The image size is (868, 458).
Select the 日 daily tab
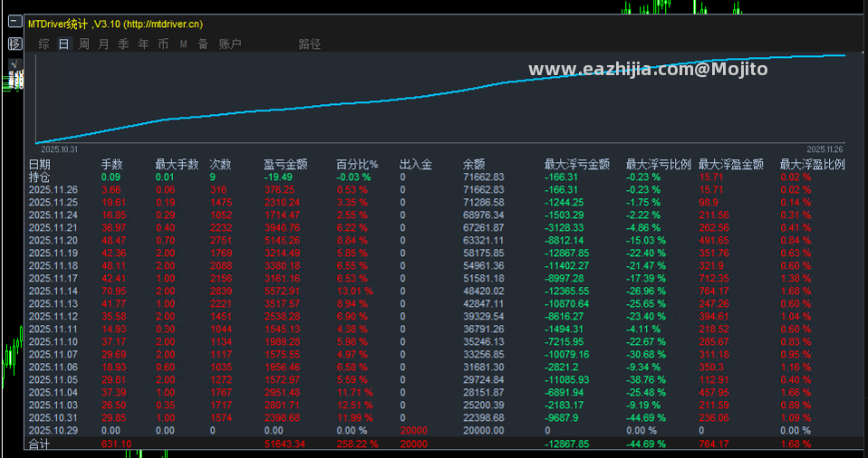click(63, 44)
